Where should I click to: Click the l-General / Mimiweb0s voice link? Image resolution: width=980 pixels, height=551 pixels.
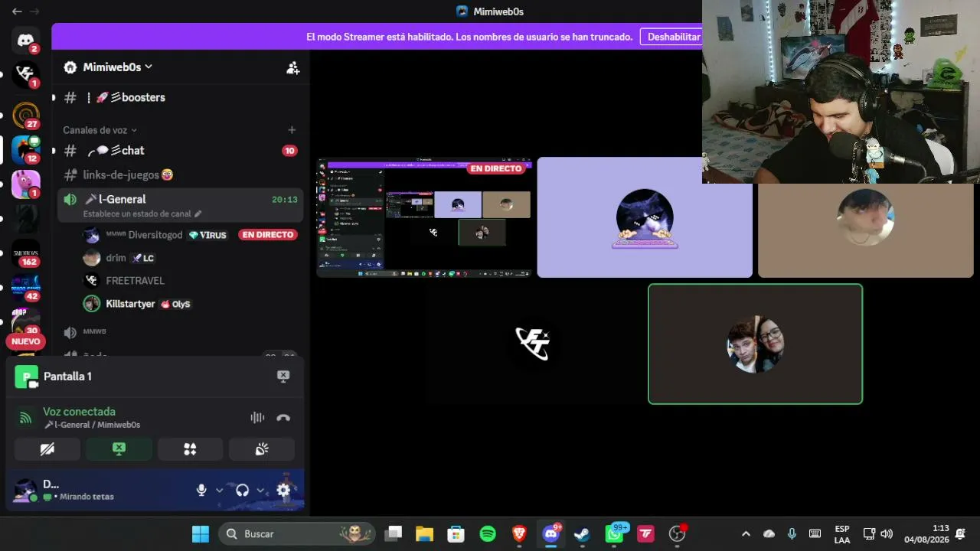pos(92,425)
